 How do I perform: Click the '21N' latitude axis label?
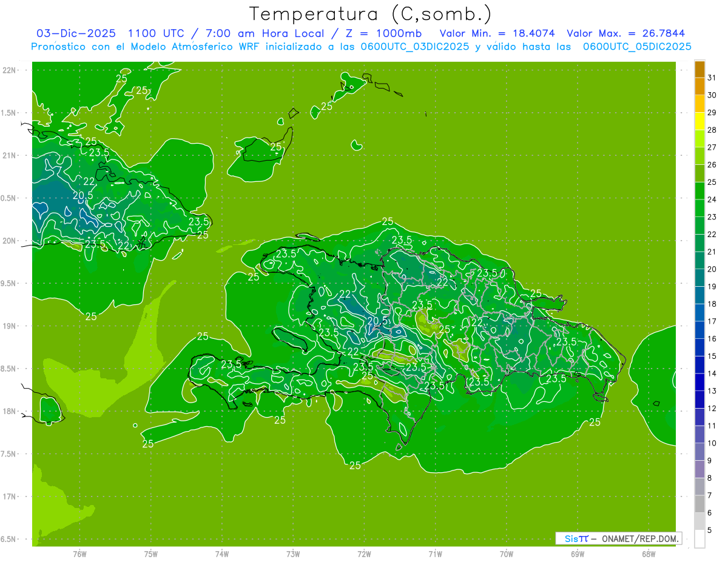point(10,155)
